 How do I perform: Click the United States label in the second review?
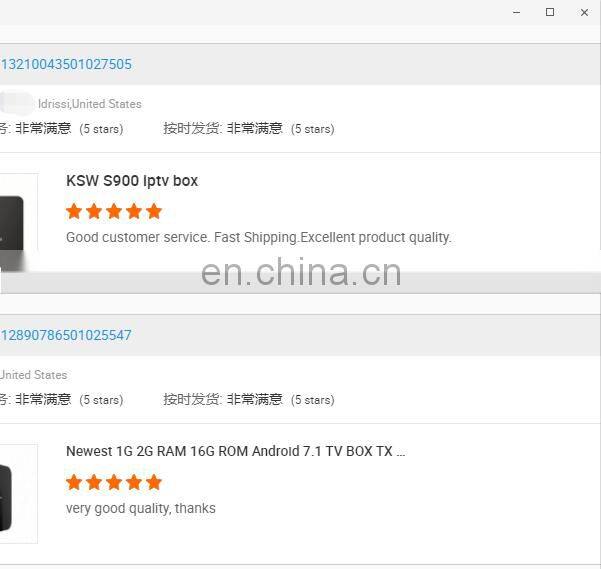(x=33, y=375)
